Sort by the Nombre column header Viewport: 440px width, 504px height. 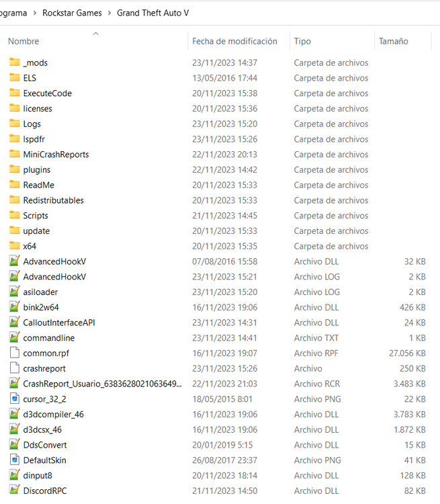coord(24,41)
